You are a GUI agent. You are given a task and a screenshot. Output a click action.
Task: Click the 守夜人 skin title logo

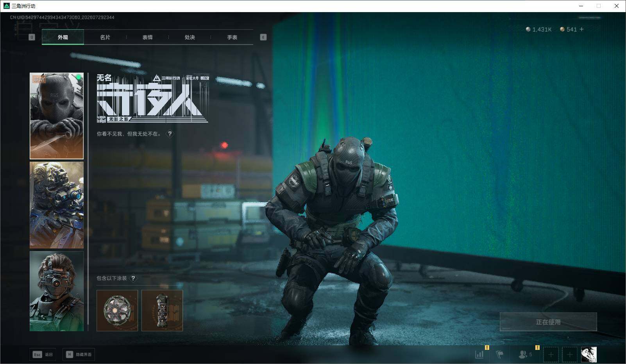tap(153, 98)
